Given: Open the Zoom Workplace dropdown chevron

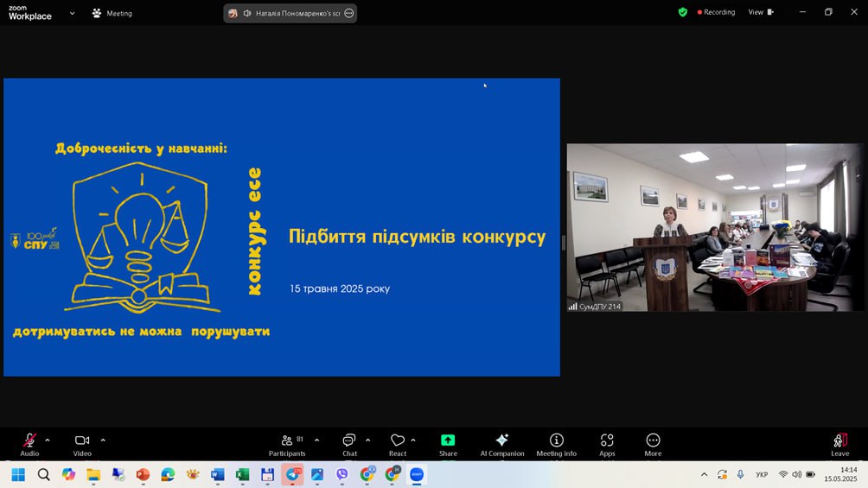Looking at the screenshot, I should (72, 13).
